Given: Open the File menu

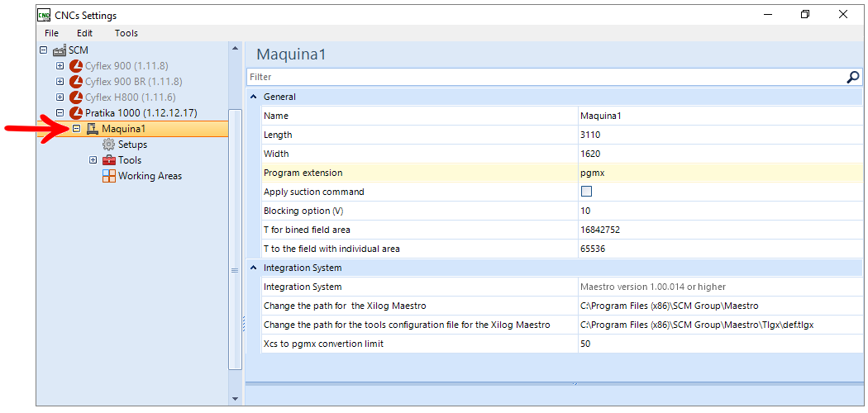Looking at the screenshot, I should [51, 33].
